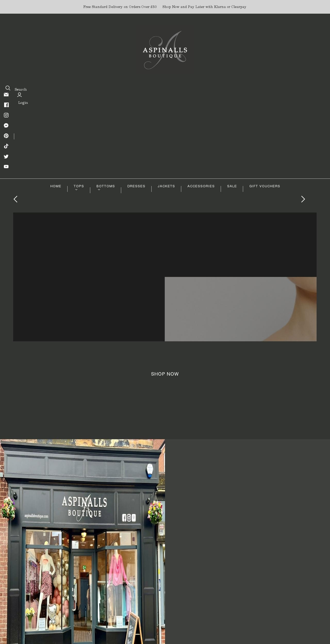Open the Accessories menu item
Screen dimensions: 330x644
tap(201, 186)
